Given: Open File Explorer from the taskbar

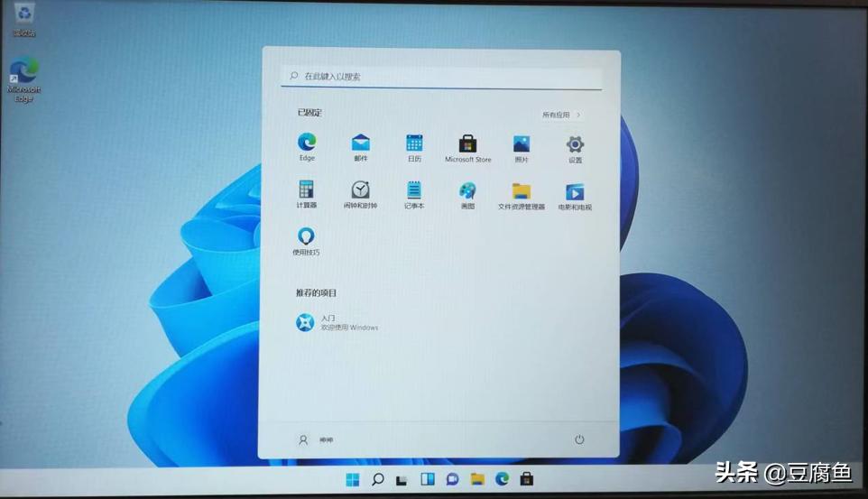Looking at the screenshot, I should pyautogui.click(x=477, y=479).
